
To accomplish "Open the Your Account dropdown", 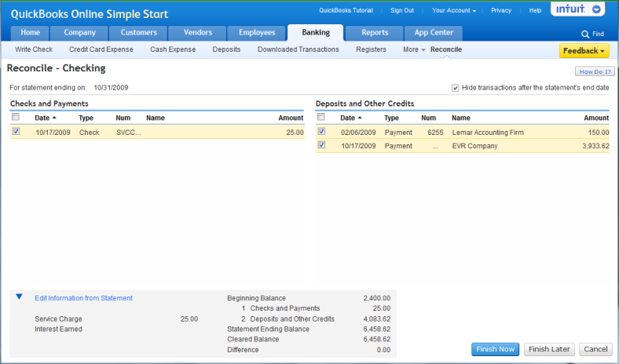I will 453,10.
